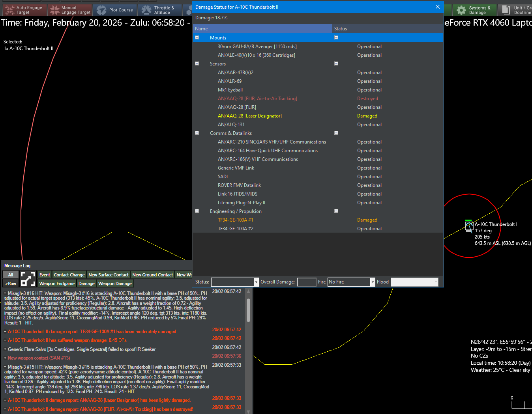The width and height of the screenshot is (532, 414).
Task: Click the "1x A-10C Thunderbolt II" selected unit text
Action: [x=28, y=48]
